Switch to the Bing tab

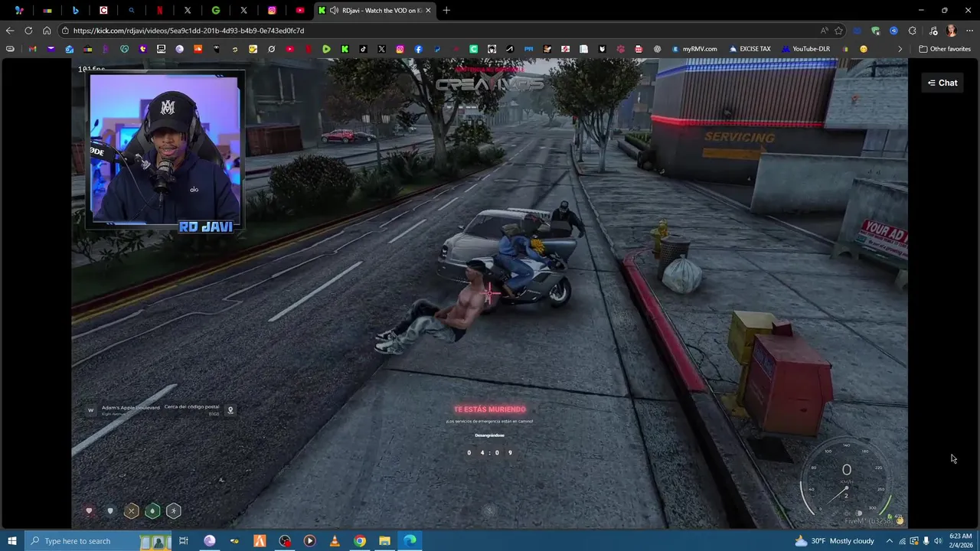pyautogui.click(x=75, y=10)
